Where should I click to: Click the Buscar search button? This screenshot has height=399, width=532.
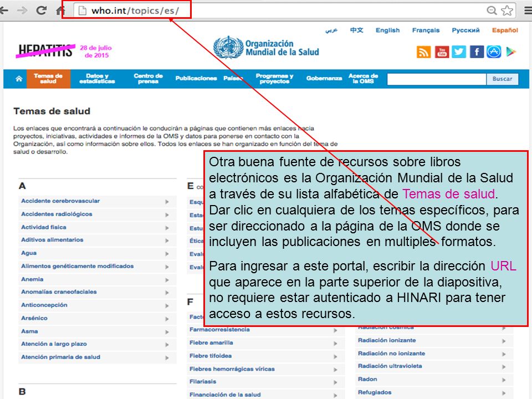(502, 79)
